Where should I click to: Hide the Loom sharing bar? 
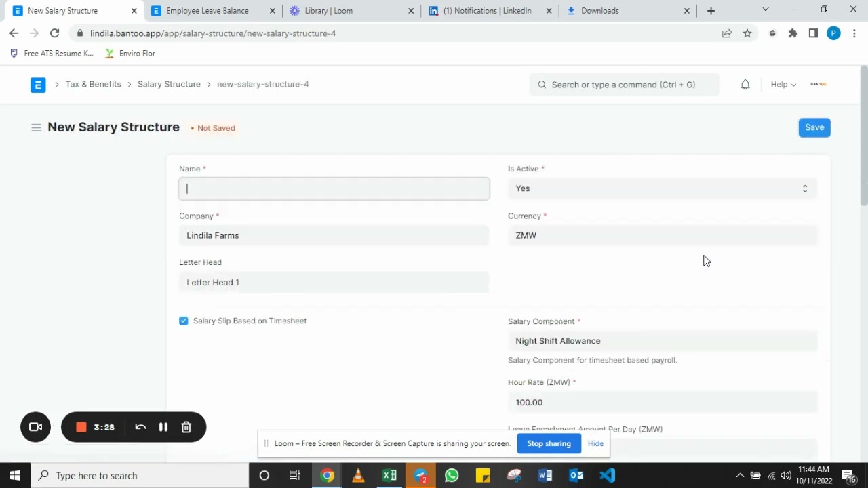(595, 443)
